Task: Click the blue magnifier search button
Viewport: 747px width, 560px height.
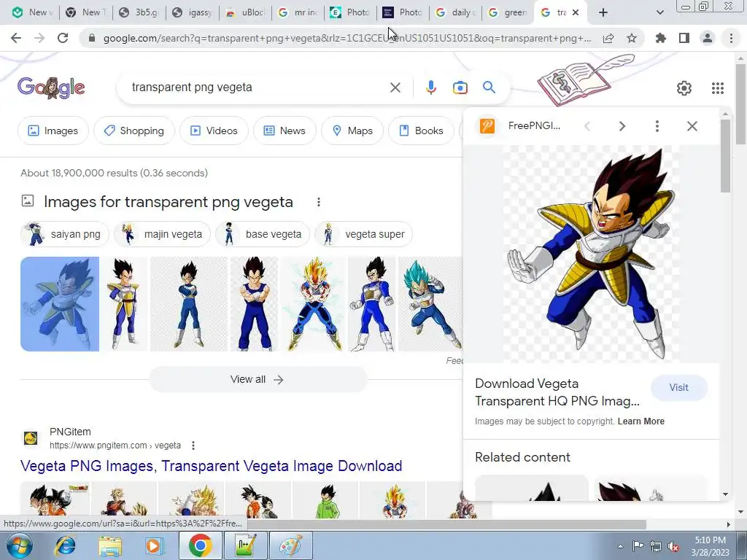Action: [489, 87]
